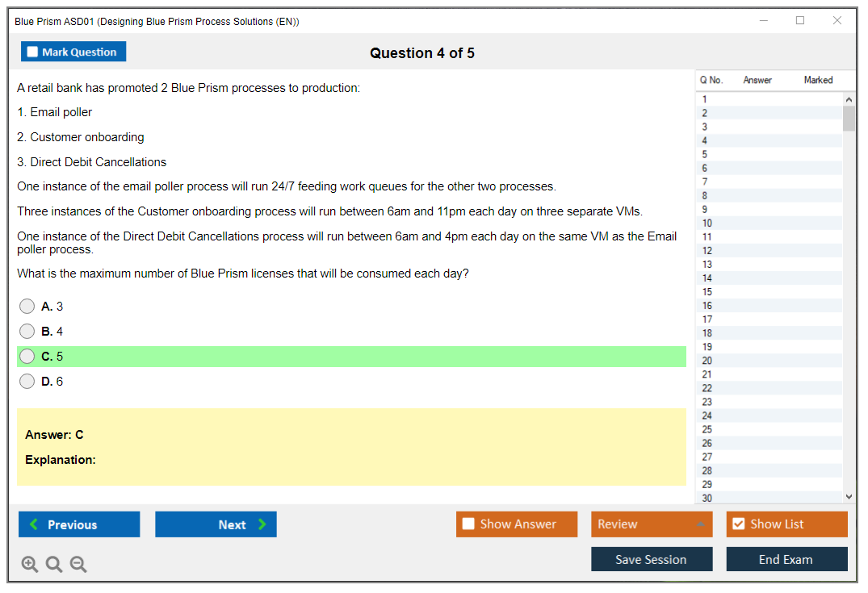Screen dimensions: 868x593
Task: Click the green right arrow on Next
Action: (262, 524)
